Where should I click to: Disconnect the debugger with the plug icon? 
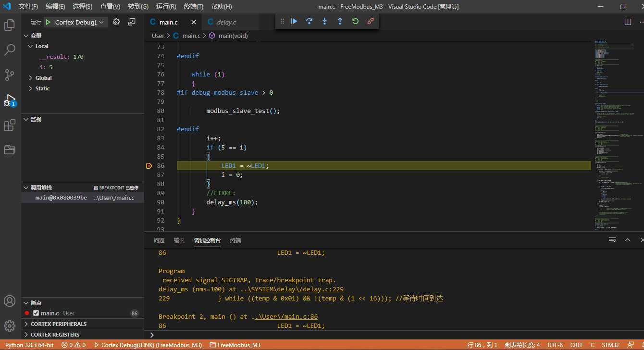click(x=371, y=21)
